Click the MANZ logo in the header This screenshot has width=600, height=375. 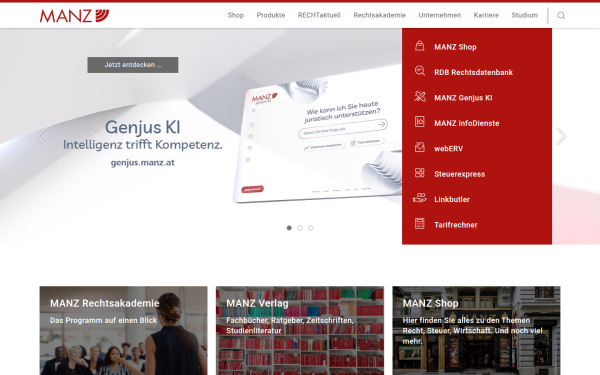point(74,16)
